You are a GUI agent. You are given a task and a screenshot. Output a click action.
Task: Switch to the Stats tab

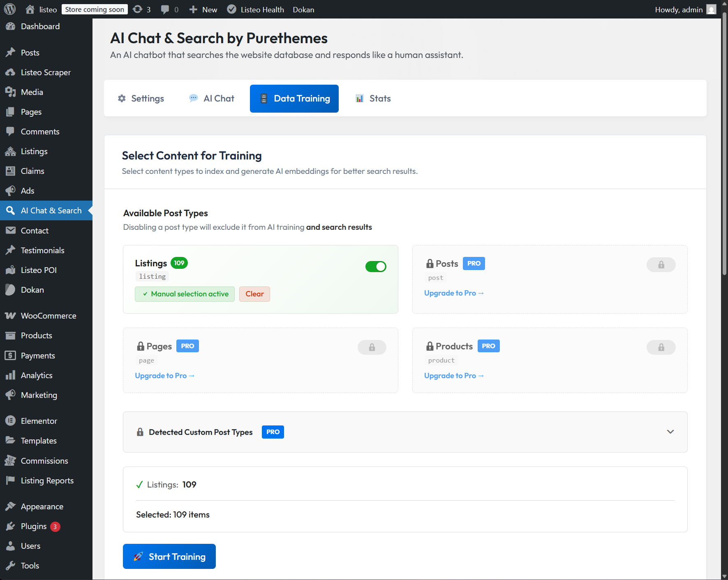point(373,99)
